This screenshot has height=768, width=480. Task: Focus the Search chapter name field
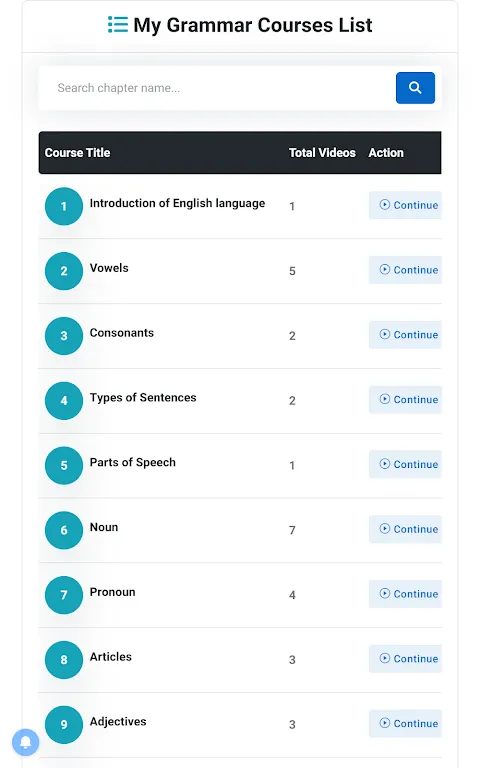(218, 88)
